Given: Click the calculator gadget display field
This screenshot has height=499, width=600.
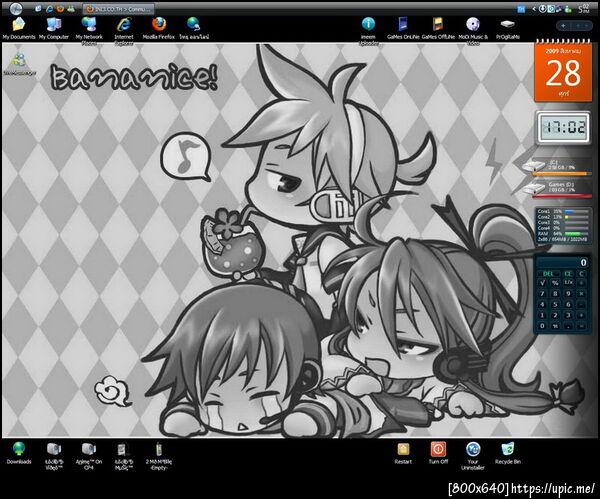Looking at the screenshot, I should point(562,262).
